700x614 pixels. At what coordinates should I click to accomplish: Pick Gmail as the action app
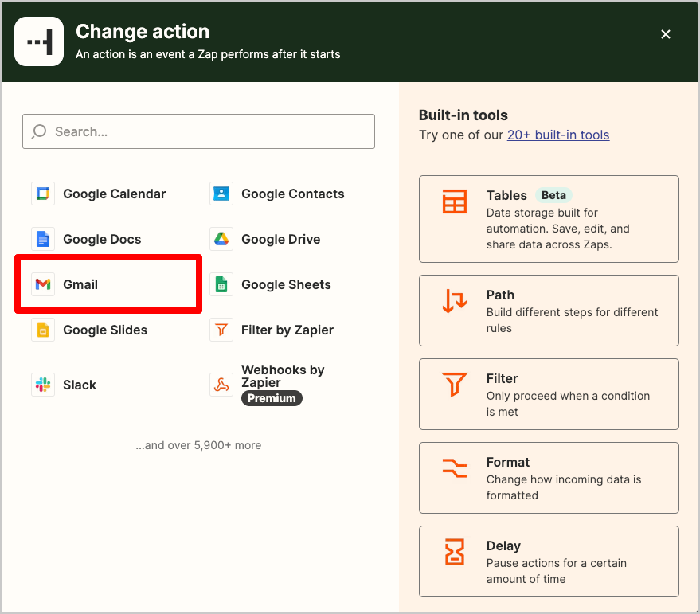80,284
